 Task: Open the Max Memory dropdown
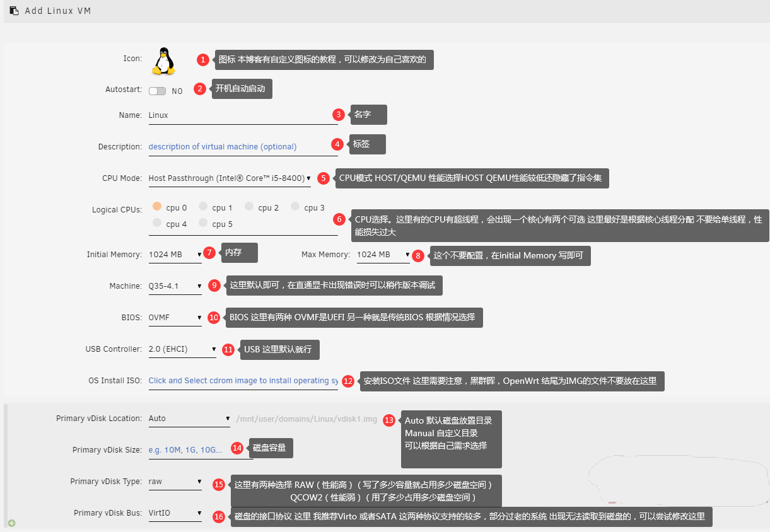[x=383, y=255]
